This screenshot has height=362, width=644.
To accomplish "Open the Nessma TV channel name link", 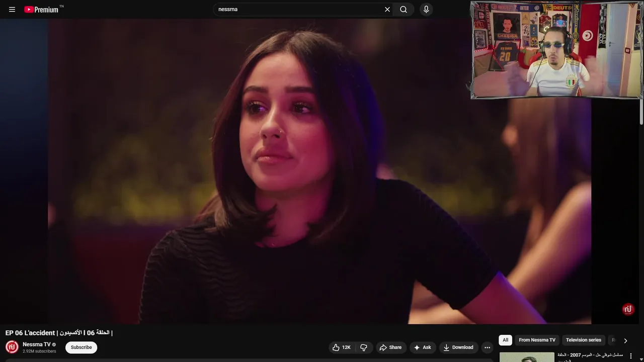I will pos(36,344).
